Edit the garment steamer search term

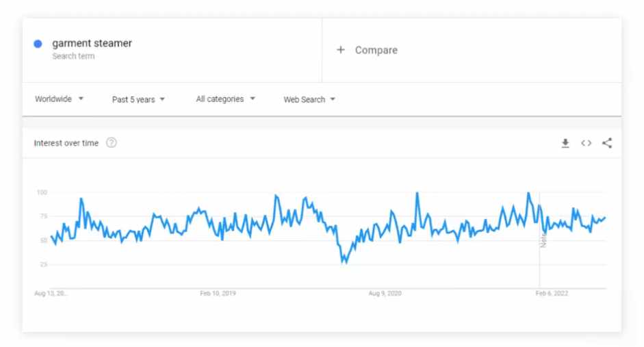pyautogui.click(x=92, y=43)
